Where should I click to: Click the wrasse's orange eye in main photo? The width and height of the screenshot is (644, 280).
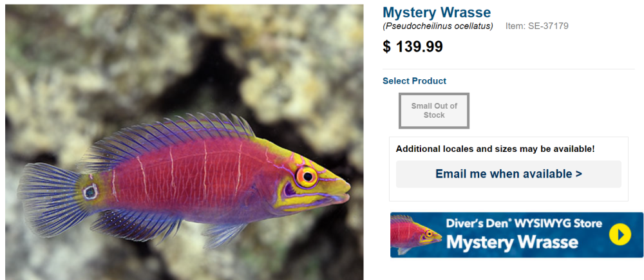tap(307, 177)
